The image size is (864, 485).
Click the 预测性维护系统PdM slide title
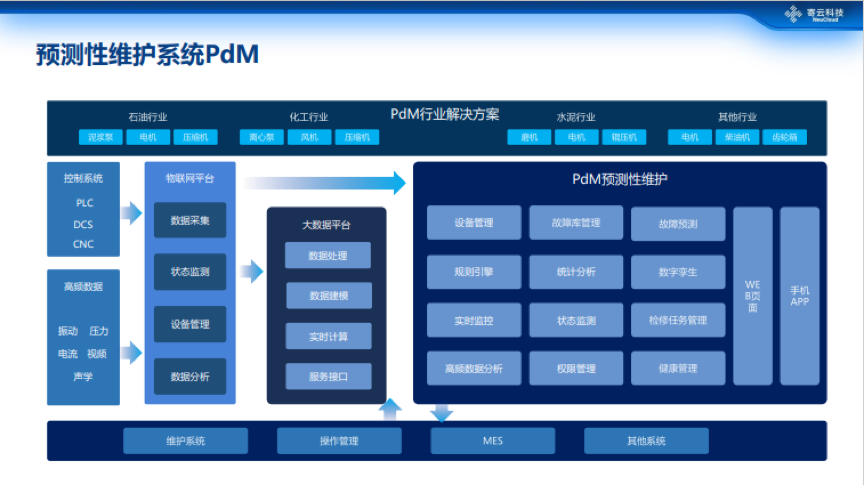(x=148, y=55)
